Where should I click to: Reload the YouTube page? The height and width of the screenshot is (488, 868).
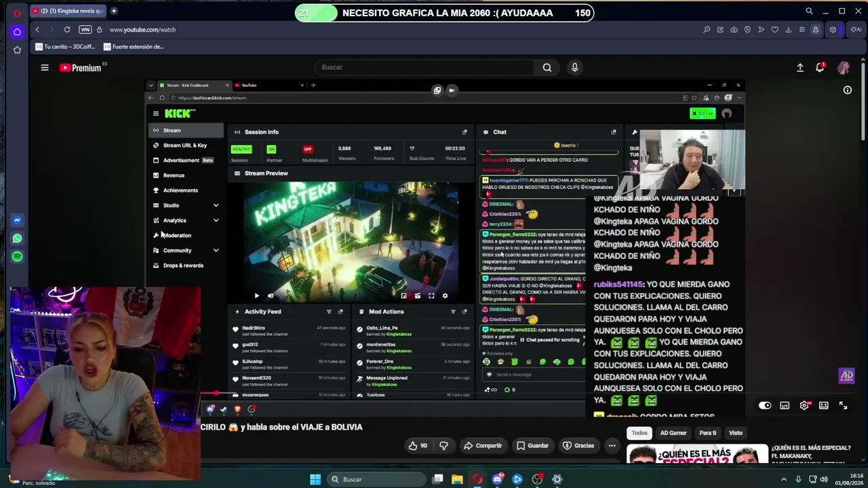(x=67, y=30)
